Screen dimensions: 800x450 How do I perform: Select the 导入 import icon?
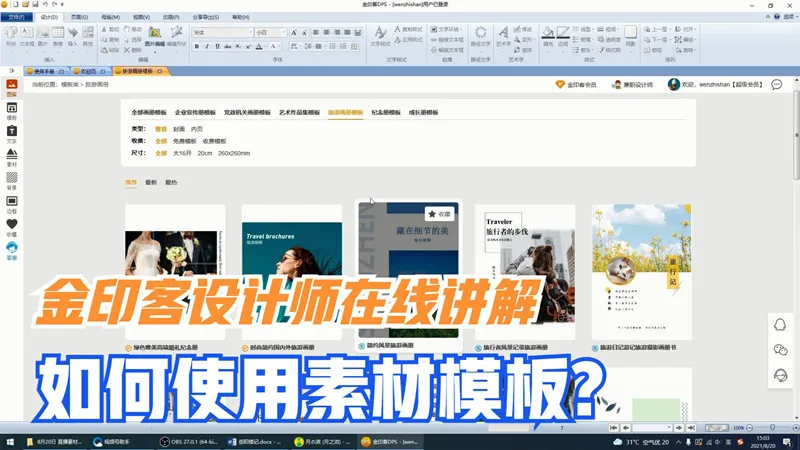tap(73, 36)
